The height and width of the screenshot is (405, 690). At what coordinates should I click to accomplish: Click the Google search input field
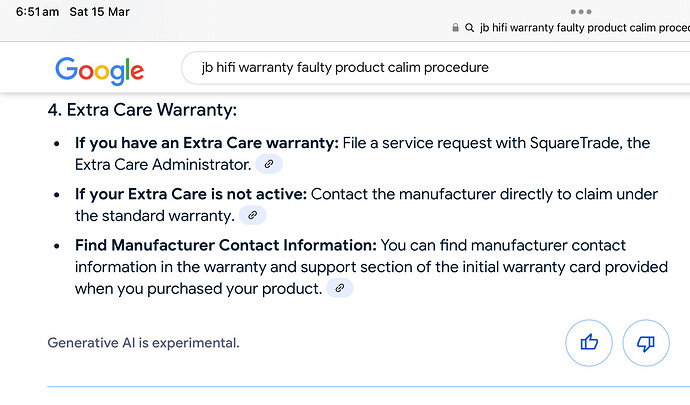(436, 67)
